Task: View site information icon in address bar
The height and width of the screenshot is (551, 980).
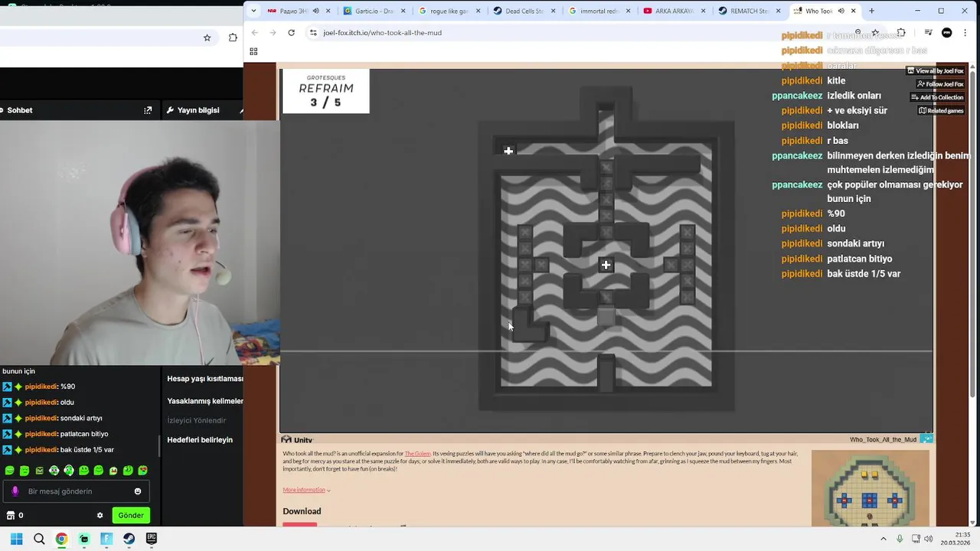Action: point(312,33)
